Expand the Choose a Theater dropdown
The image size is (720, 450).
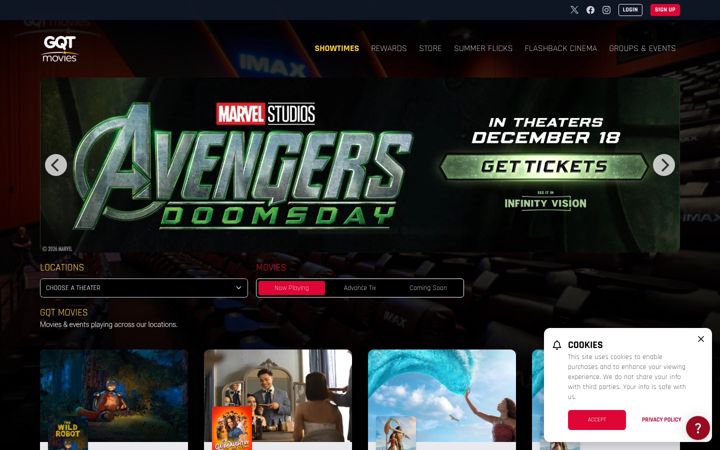(x=144, y=288)
